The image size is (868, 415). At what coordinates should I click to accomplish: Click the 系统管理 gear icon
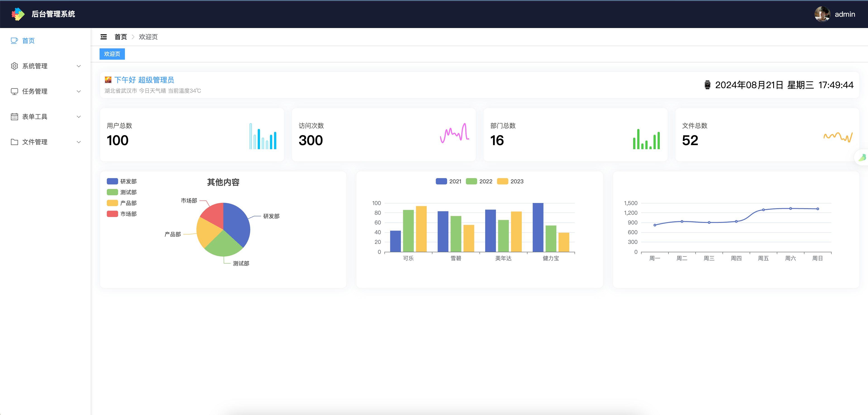(14, 66)
